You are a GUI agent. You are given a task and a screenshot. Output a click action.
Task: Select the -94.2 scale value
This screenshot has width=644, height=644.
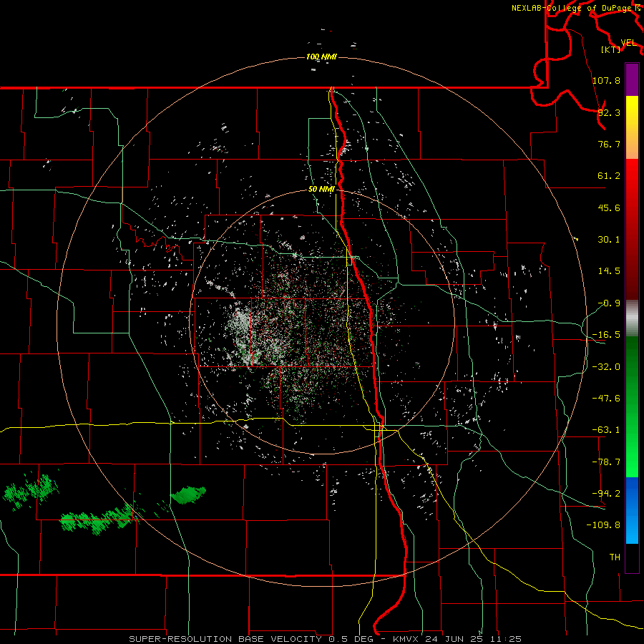tap(606, 494)
